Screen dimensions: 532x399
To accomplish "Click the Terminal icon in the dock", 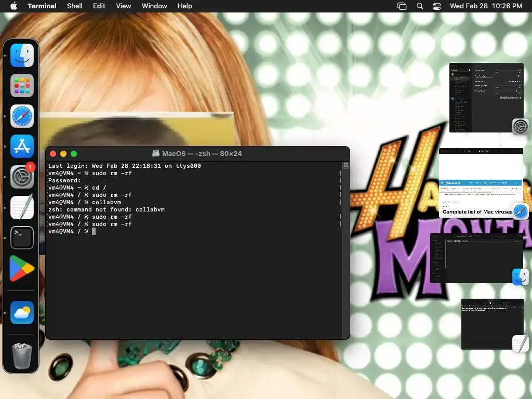I will pyautogui.click(x=22, y=237).
